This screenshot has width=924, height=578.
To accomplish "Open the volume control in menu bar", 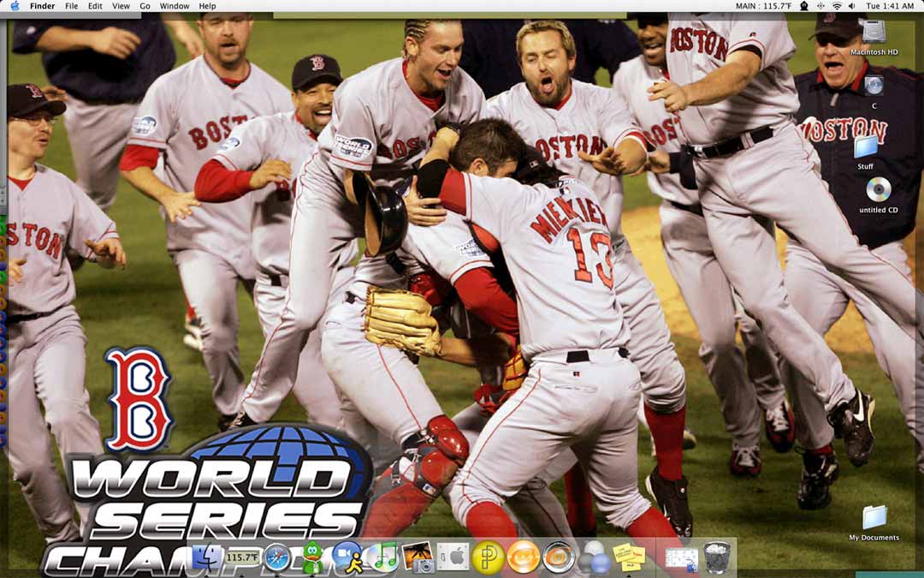I will point(851,6).
